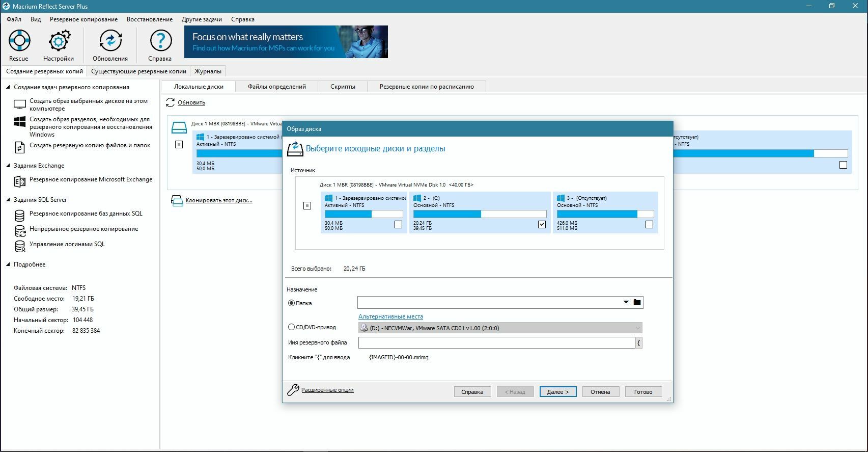Screen dimensions: 868x452
Task: Click the Отмена button
Action: tap(601, 392)
